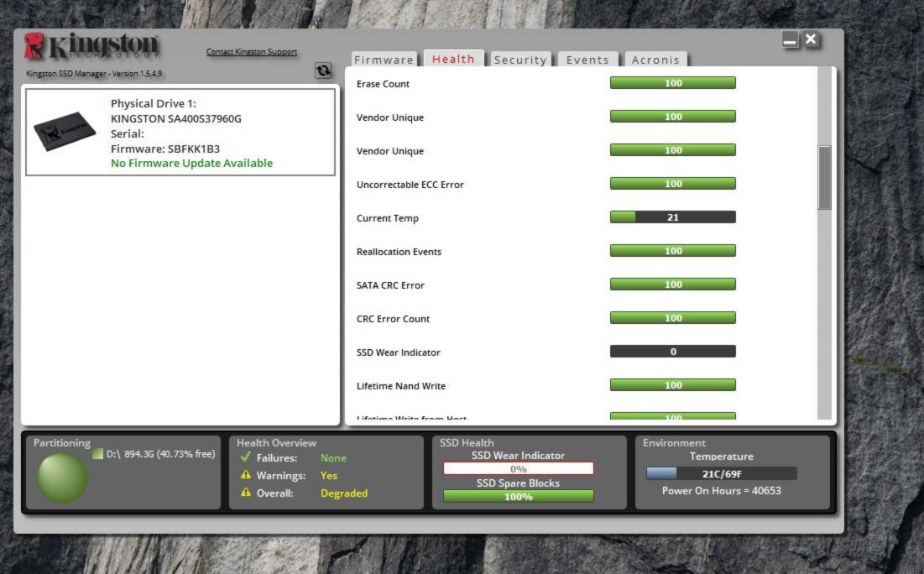The width and height of the screenshot is (924, 574).
Task: Click the Erase Count label
Action: (383, 84)
